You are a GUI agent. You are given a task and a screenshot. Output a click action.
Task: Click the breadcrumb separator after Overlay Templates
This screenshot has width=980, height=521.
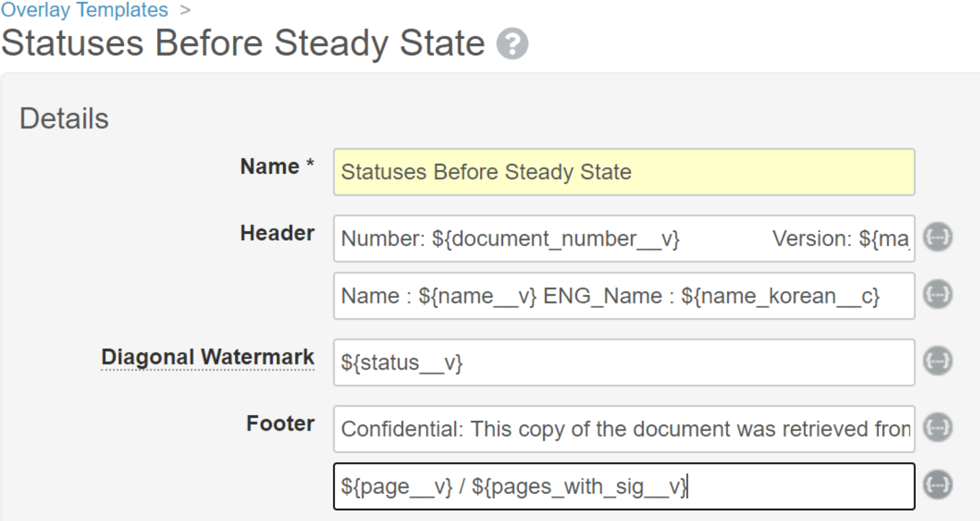click(185, 9)
